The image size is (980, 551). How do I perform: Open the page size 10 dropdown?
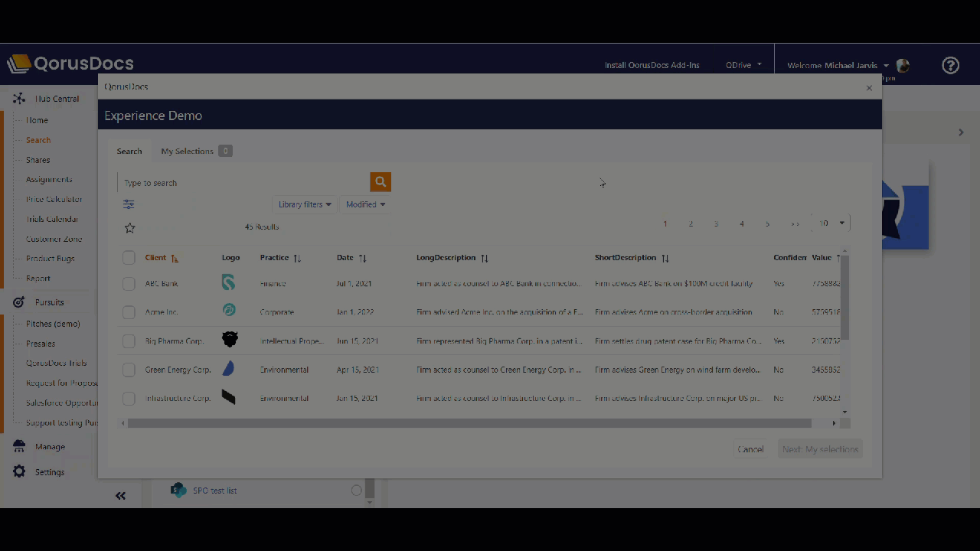(831, 223)
